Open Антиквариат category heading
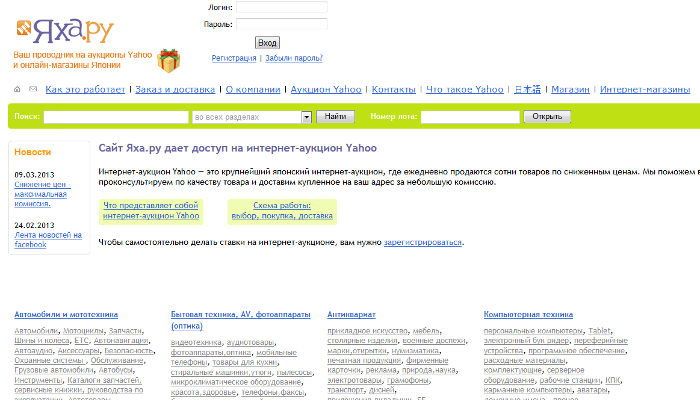Viewport: 700px width, 400px height. pos(351,315)
